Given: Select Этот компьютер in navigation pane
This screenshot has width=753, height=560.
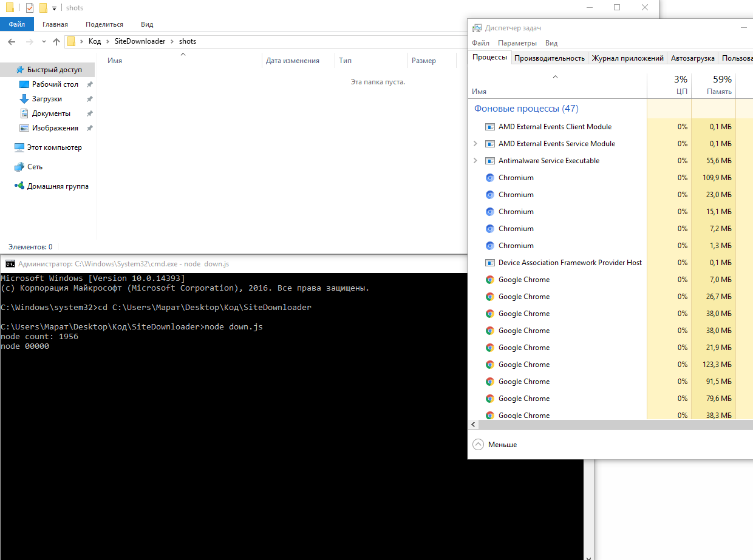Looking at the screenshot, I should click(x=54, y=147).
